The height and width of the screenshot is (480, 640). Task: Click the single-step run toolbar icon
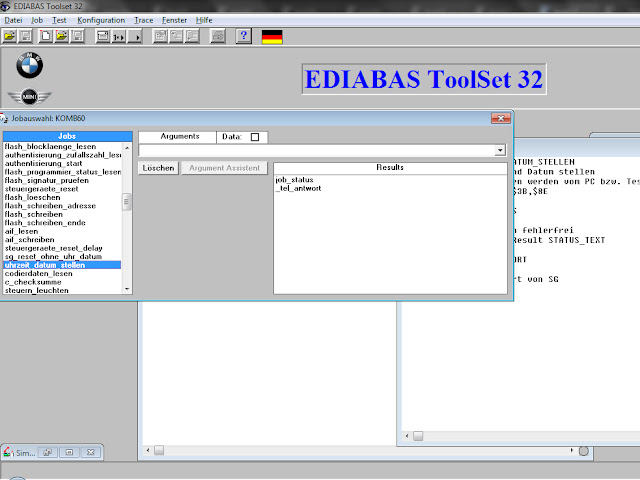click(118, 36)
